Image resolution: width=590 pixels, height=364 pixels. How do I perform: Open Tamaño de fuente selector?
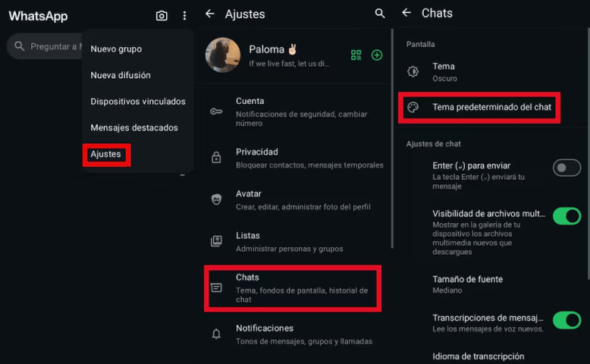tap(489, 284)
